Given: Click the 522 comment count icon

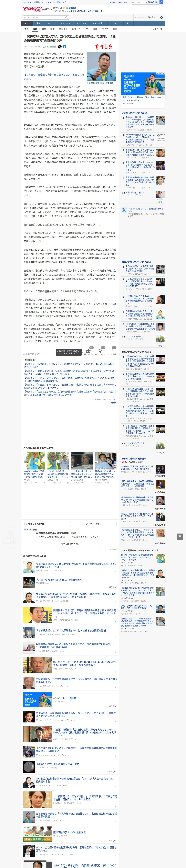Looking at the screenshot, I should (46, 47).
